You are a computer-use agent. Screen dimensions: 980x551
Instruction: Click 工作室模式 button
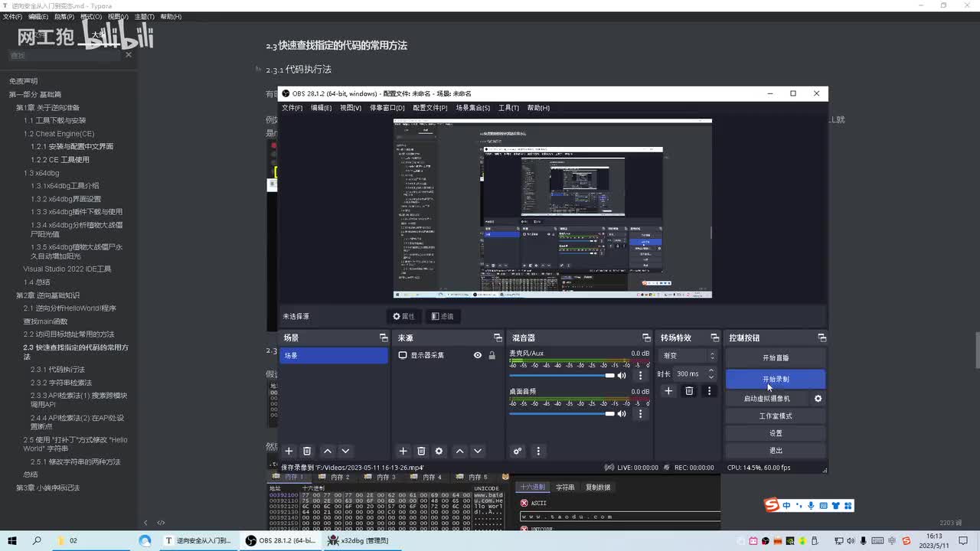click(x=776, y=416)
